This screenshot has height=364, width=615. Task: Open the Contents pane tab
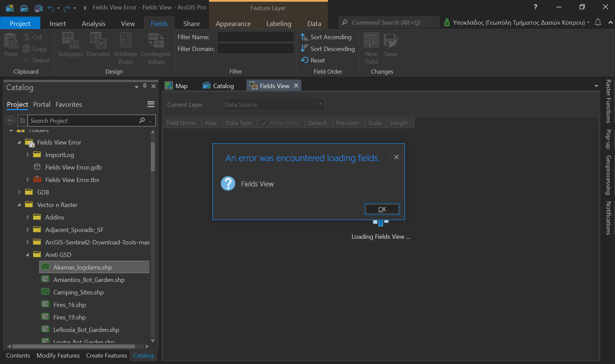point(18,355)
